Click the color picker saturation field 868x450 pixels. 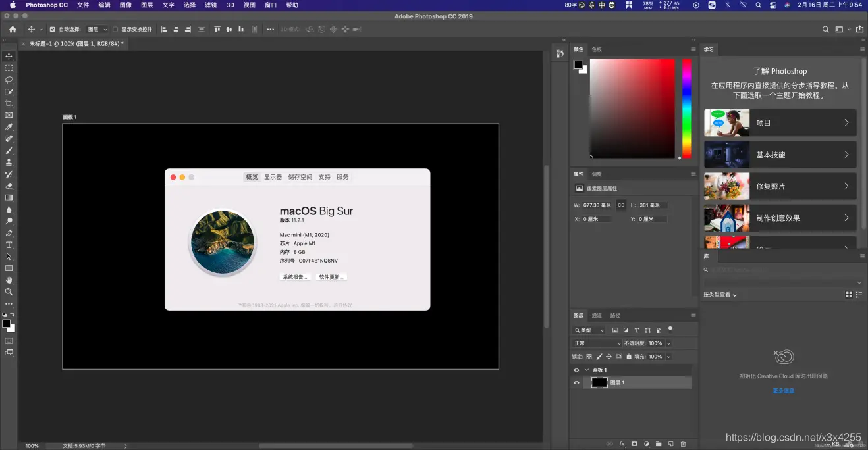click(x=632, y=109)
